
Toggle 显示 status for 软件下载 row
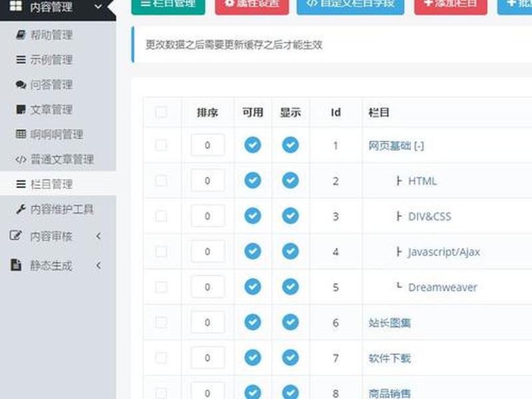290,358
